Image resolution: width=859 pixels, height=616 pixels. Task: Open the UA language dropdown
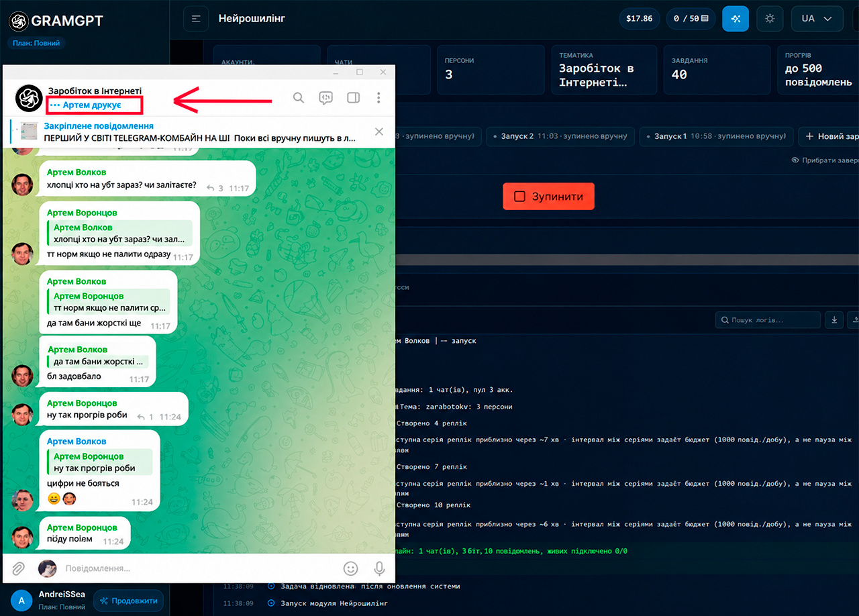[817, 19]
